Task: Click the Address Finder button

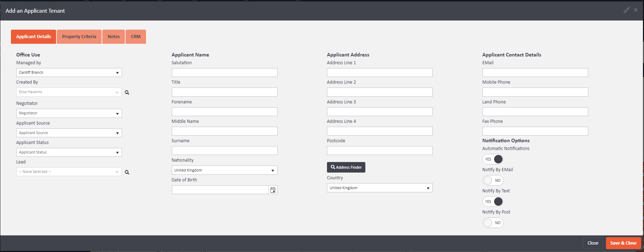Action: 346,167
